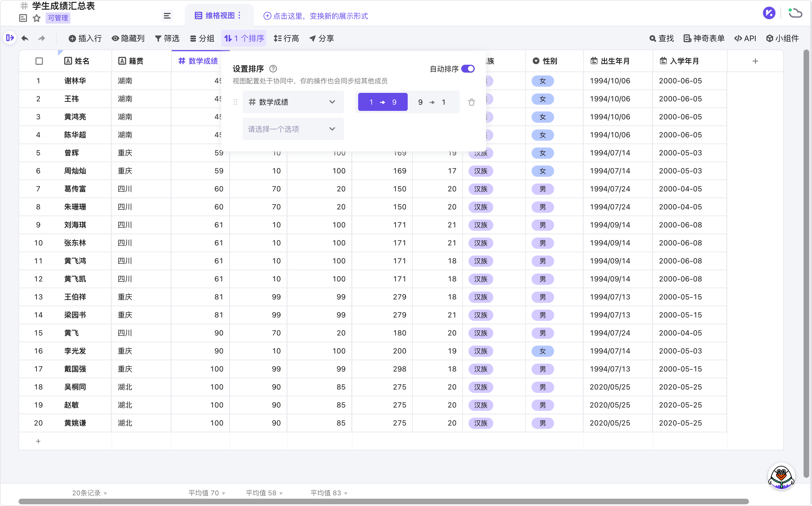Screen dimensions: 812x506
Task: Open the 维格视图 view tab menu
Action: tap(240, 15)
